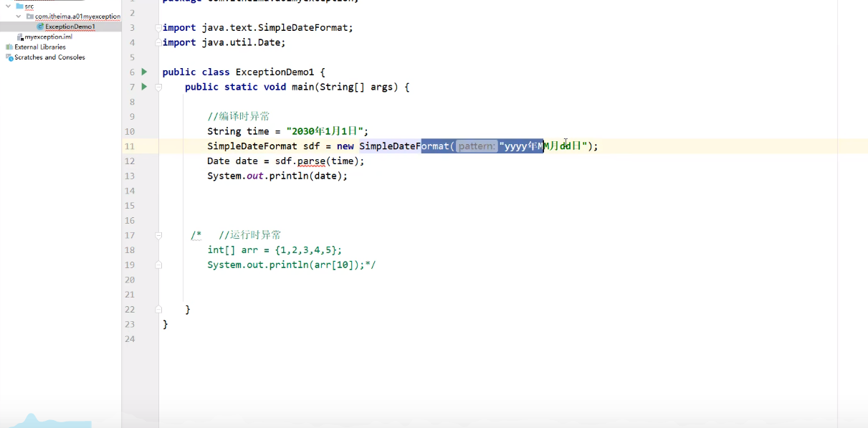Image resolution: width=868 pixels, height=428 pixels.
Task: Click the highlighted pattern parameter hint
Action: point(478,146)
